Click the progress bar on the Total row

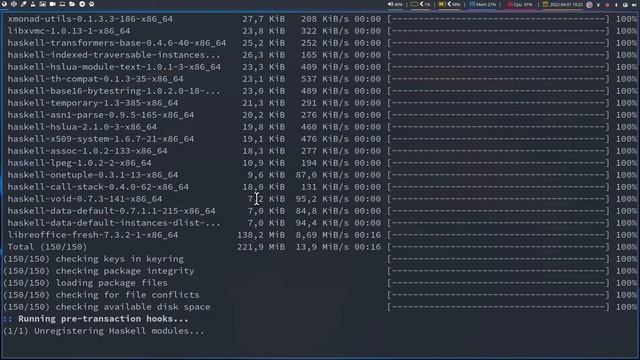pos(498,247)
